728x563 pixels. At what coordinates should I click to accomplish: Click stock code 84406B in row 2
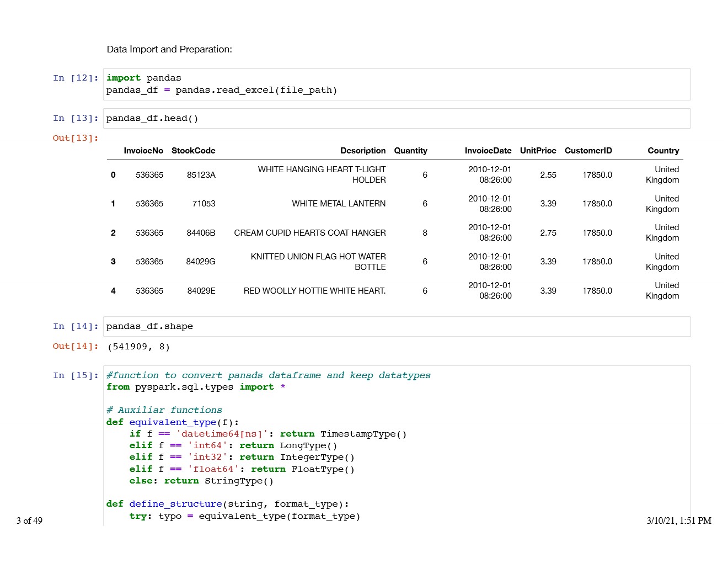pyautogui.click(x=201, y=233)
